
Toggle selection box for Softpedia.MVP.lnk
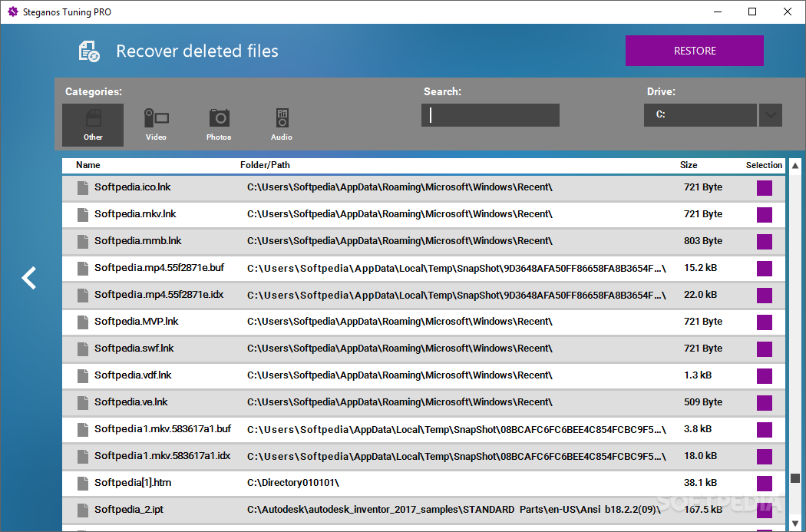765,322
